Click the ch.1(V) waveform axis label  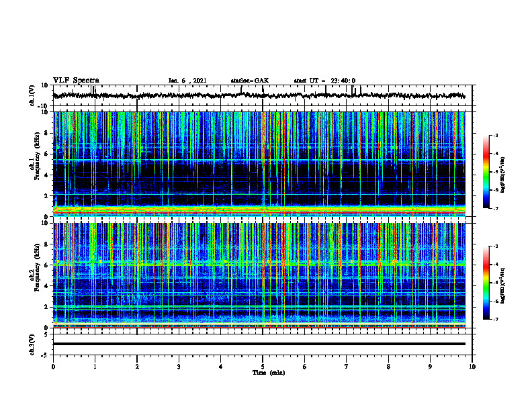click(x=32, y=95)
